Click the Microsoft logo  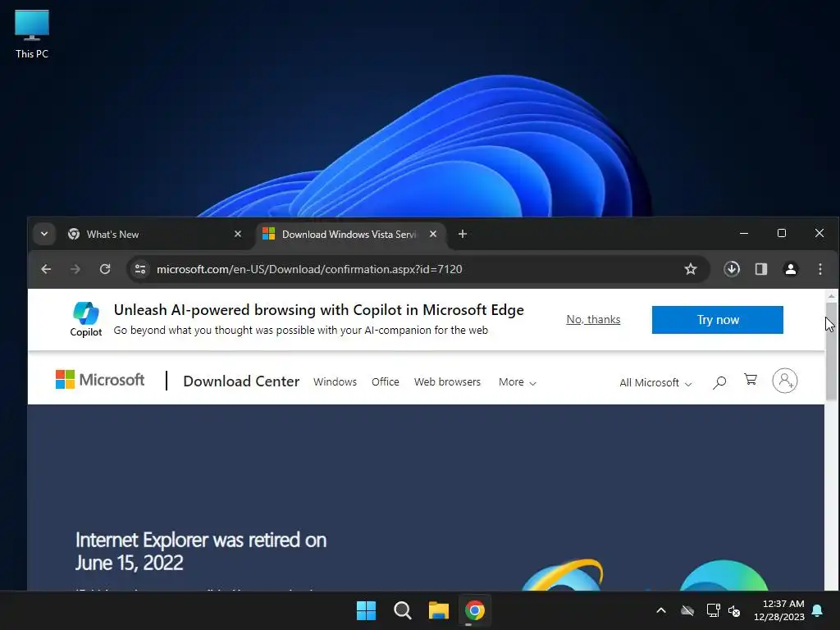(99, 380)
